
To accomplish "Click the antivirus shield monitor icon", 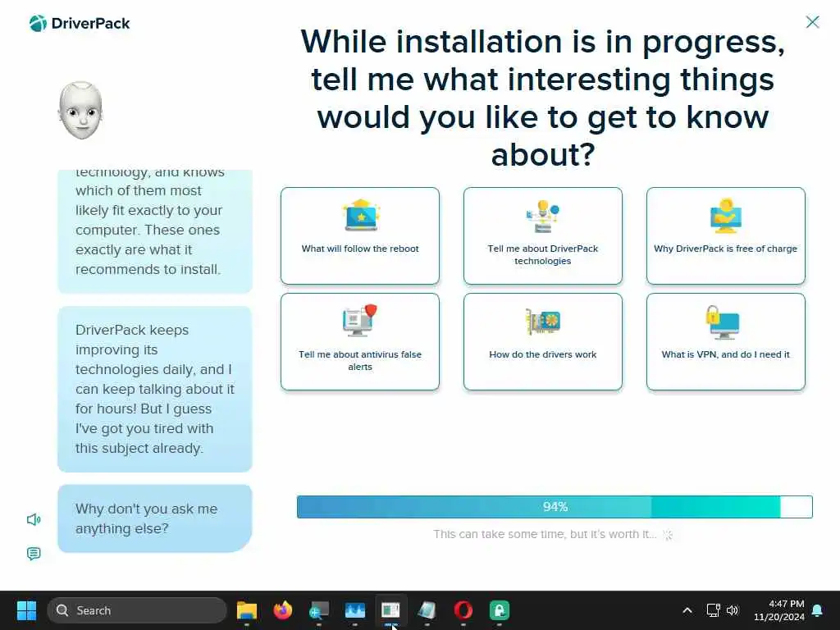I will pos(360,321).
